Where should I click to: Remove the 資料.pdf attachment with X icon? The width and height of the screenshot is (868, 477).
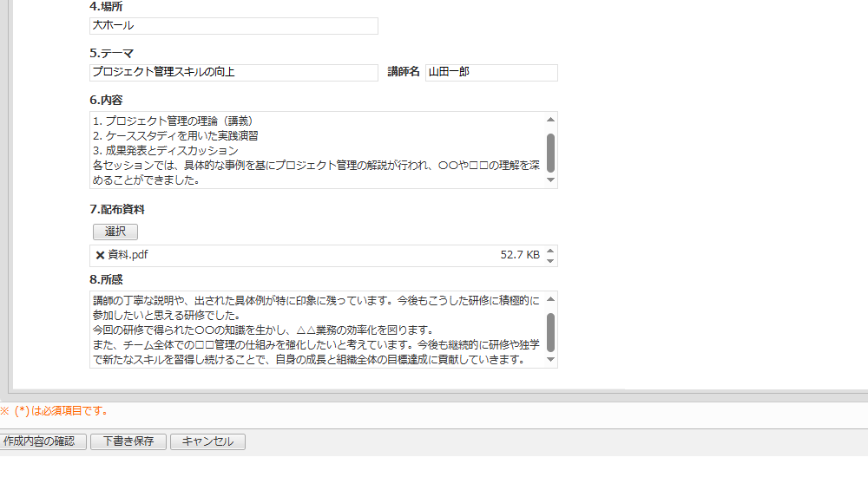pyautogui.click(x=100, y=255)
